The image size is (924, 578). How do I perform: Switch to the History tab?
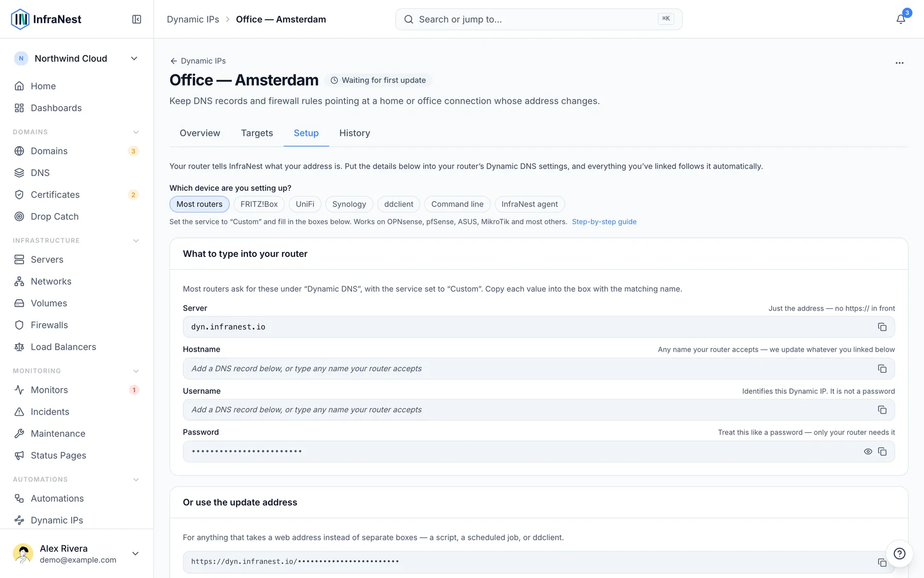(x=355, y=133)
